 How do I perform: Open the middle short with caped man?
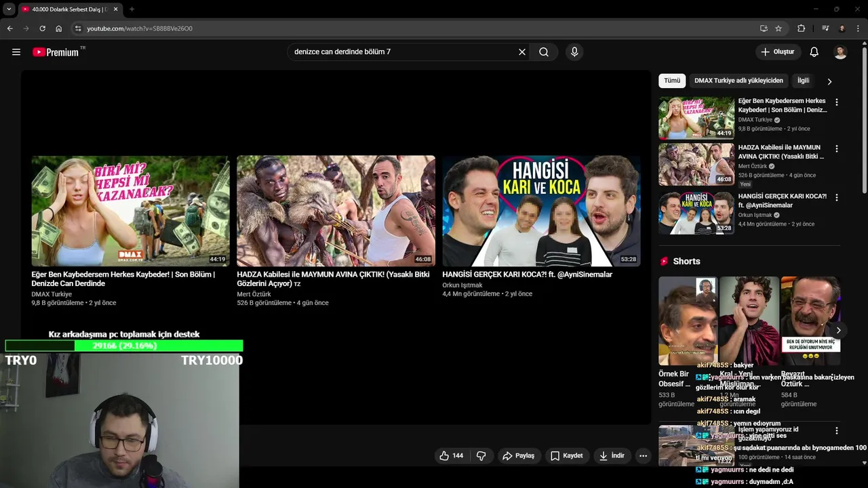pyautogui.click(x=749, y=321)
